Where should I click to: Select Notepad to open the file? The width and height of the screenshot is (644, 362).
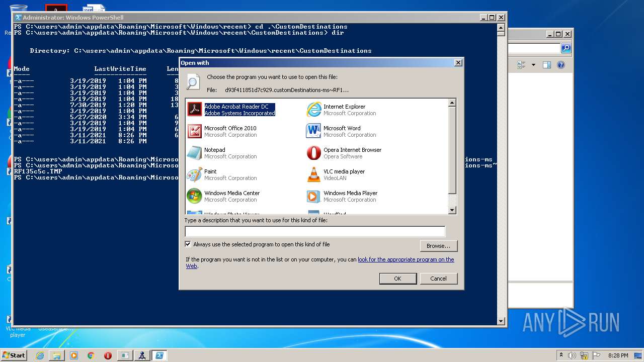222,153
